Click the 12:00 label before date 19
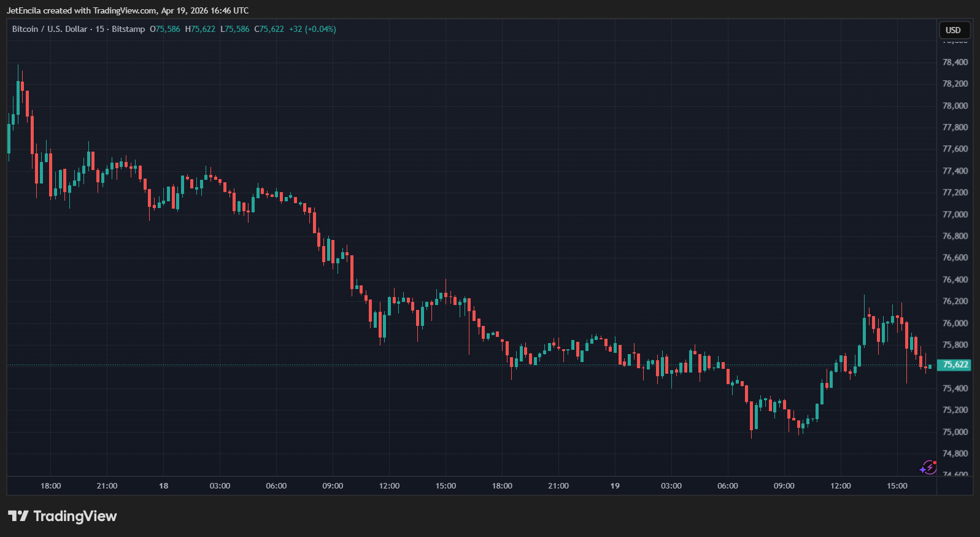 pos(389,485)
